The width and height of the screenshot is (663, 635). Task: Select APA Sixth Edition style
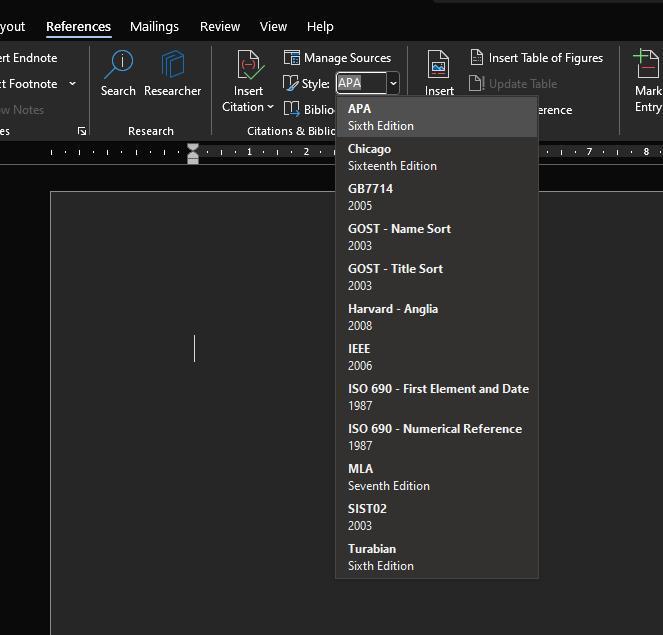coord(437,117)
